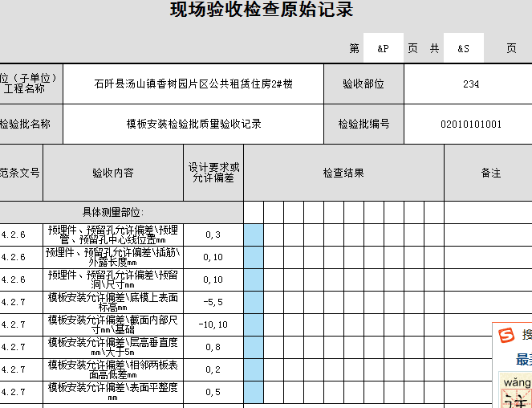Viewport: 532px width, 408px height.
Task: Select the title cell 现场验收检查原始记录
Action: (x=262, y=10)
